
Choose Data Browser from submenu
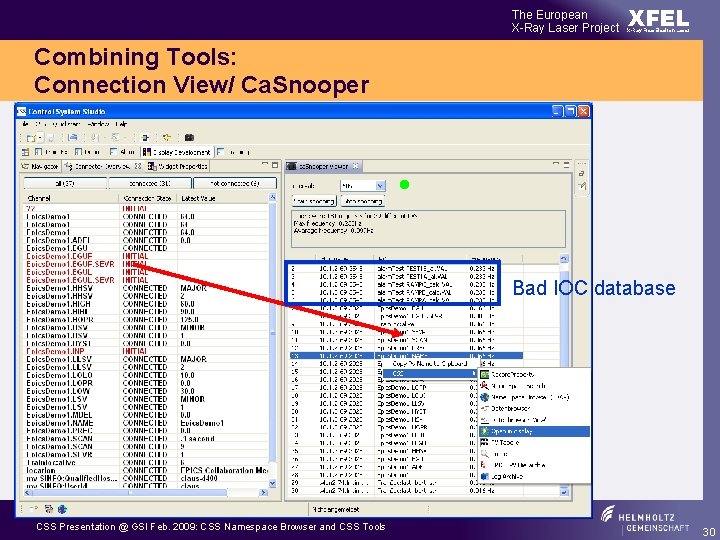point(534,408)
